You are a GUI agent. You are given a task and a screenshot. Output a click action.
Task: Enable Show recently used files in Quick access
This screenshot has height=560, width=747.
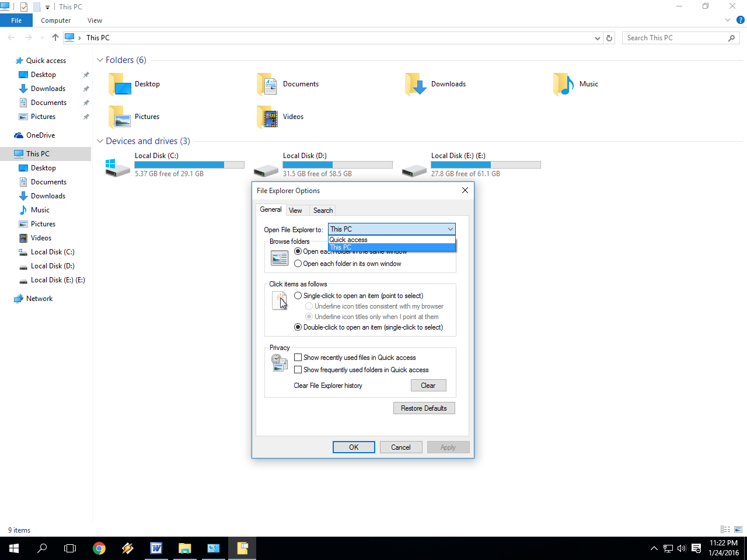[x=298, y=358]
